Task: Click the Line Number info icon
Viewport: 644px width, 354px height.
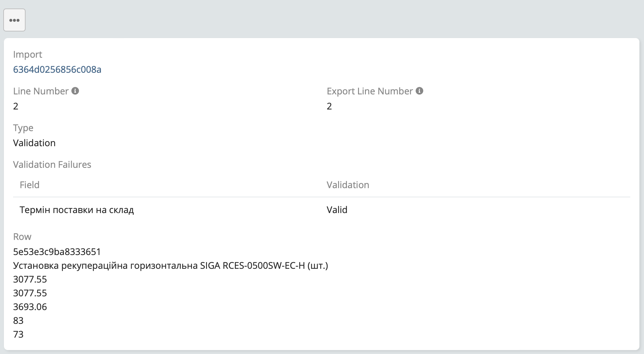Action: tap(75, 91)
